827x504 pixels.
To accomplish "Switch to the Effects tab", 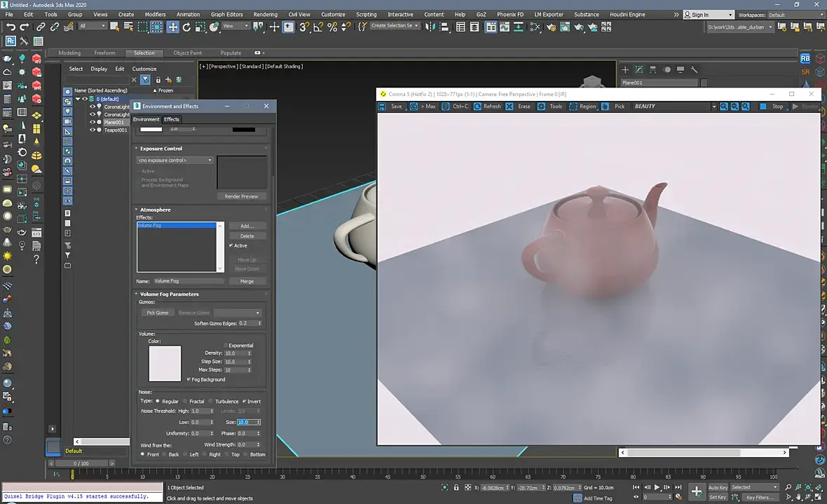I will pyautogui.click(x=172, y=119).
